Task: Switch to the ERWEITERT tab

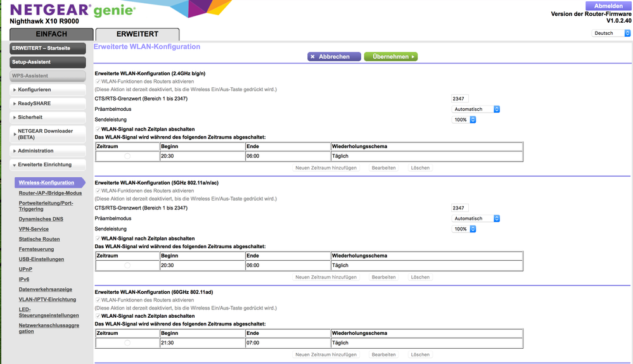Action: click(137, 34)
